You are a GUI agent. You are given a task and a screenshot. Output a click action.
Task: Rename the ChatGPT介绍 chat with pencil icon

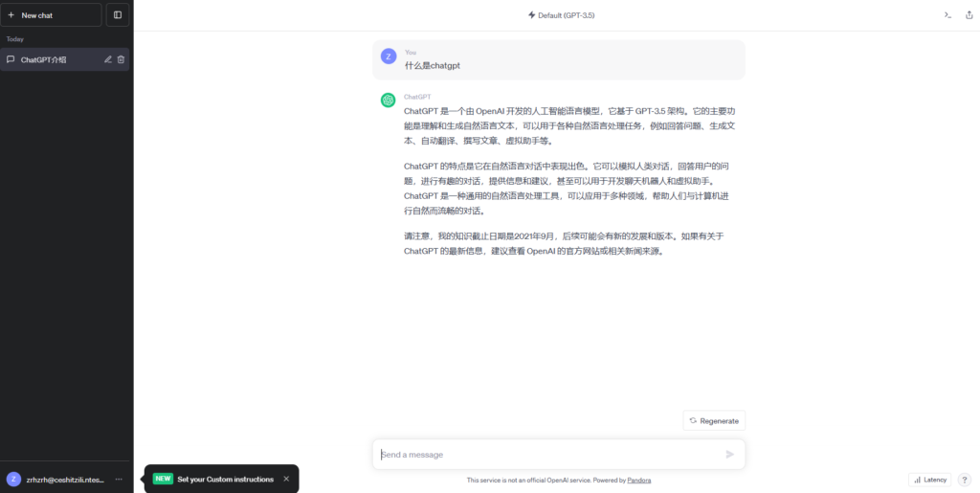108,59
